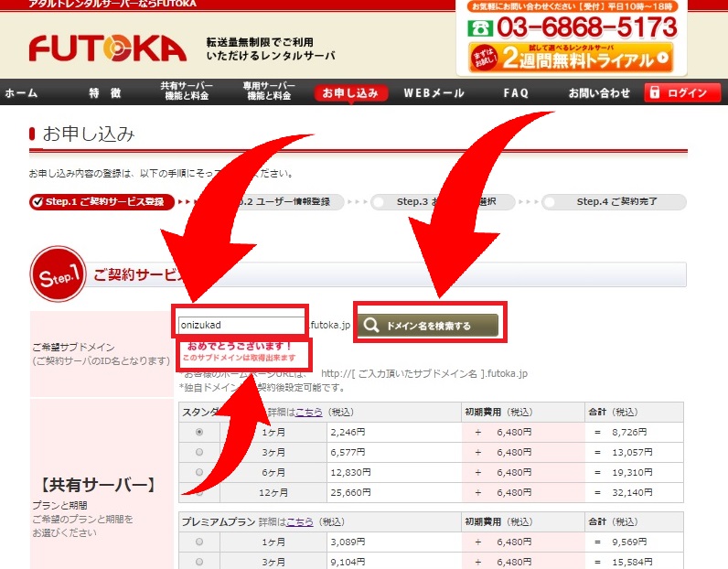This screenshot has width=728, height=569.
Task: Go to 専用サーバー 機能と料金 page
Action: pos(269,91)
